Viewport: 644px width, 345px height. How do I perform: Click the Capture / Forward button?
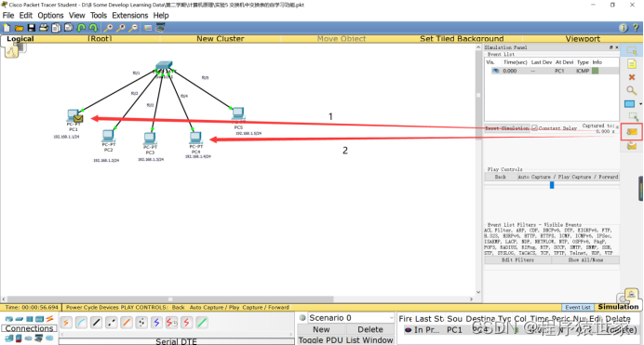coord(595,177)
